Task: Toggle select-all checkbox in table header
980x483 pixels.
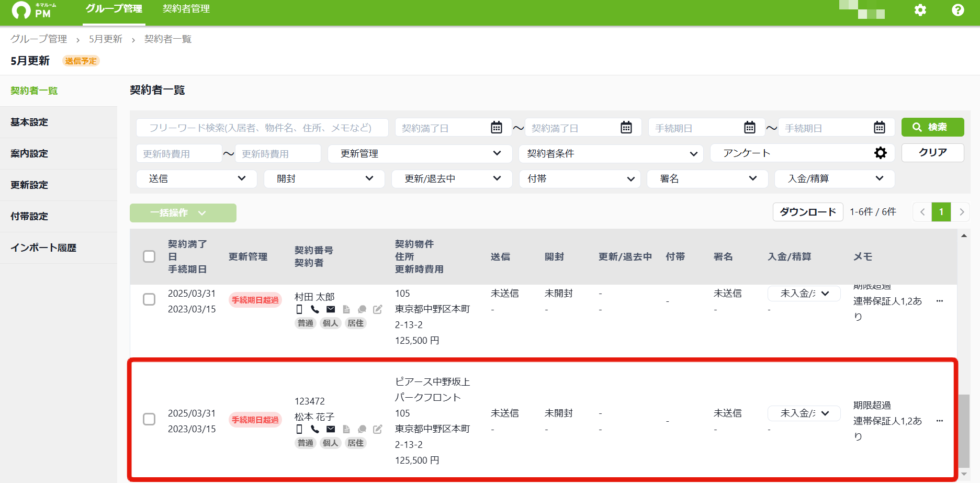Action: click(149, 256)
